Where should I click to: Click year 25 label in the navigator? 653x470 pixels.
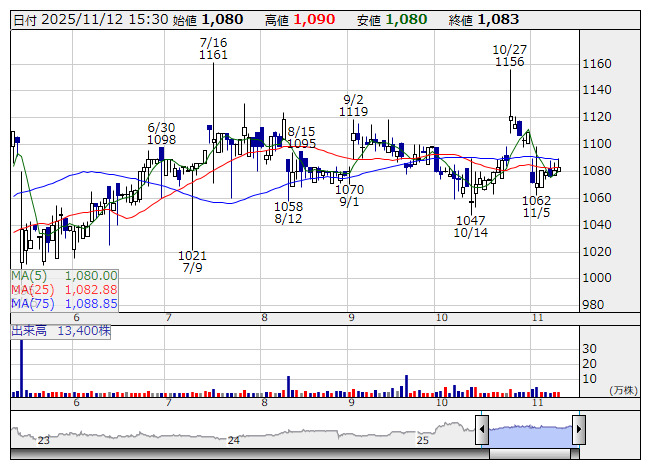423,440
